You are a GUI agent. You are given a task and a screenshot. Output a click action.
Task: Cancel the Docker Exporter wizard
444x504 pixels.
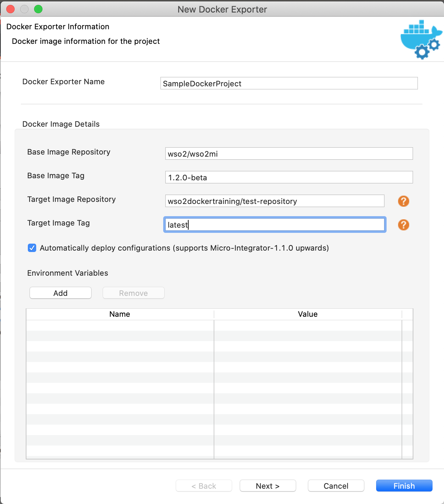(336, 486)
